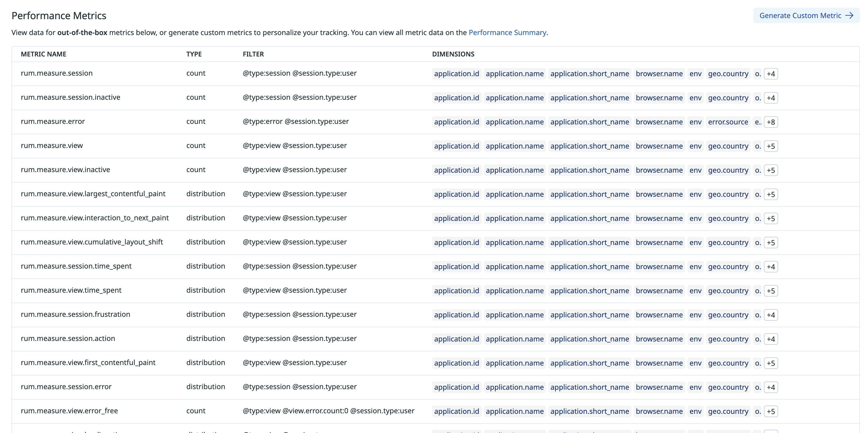Click geo.country tag in largest_contentful_paint row
This screenshot has width=868, height=433.
coord(728,194)
